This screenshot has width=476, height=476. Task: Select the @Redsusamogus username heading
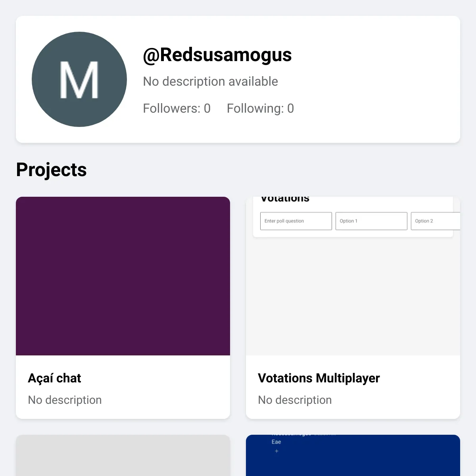[x=217, y=55]
